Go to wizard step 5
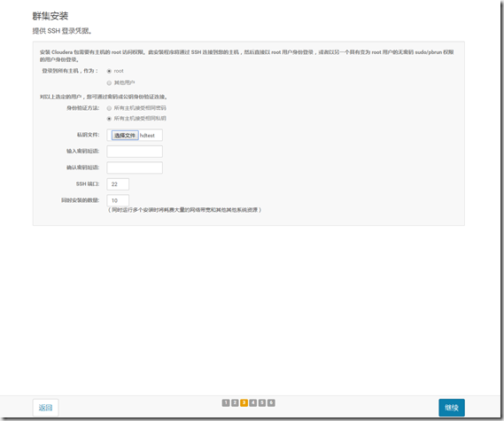This screenshot has width=504, height=421. click(262, 402)
